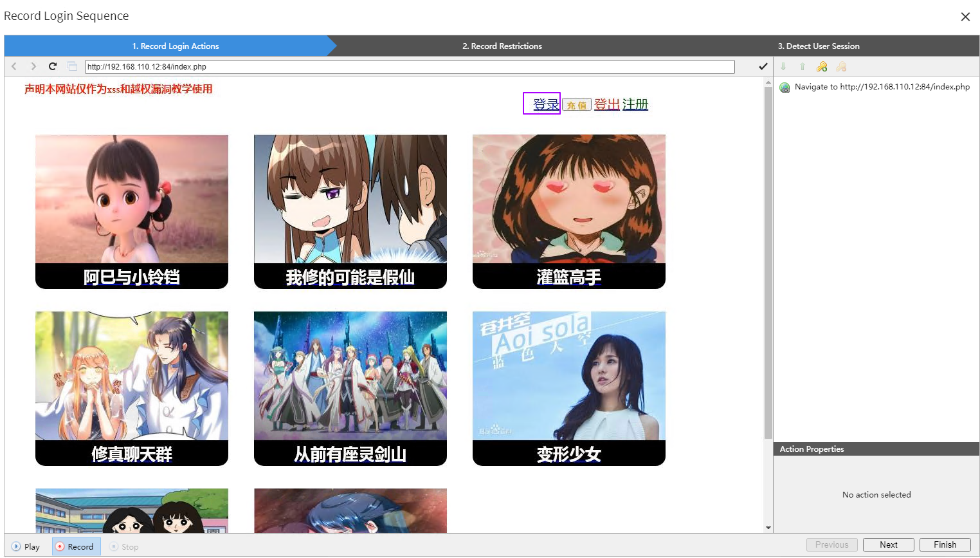Select the Navigate to index.php action text

click(882, 87)
